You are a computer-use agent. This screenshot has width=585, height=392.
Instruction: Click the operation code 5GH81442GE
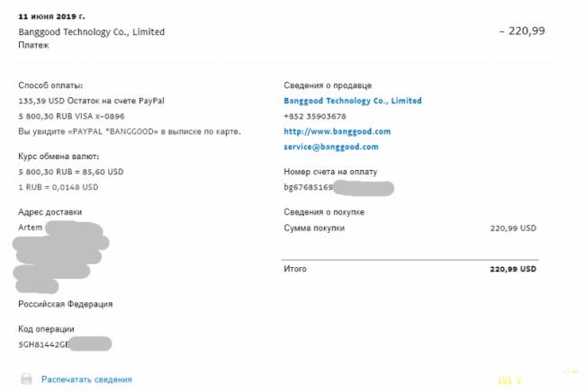pyautogui.click(x=44, y=344)
